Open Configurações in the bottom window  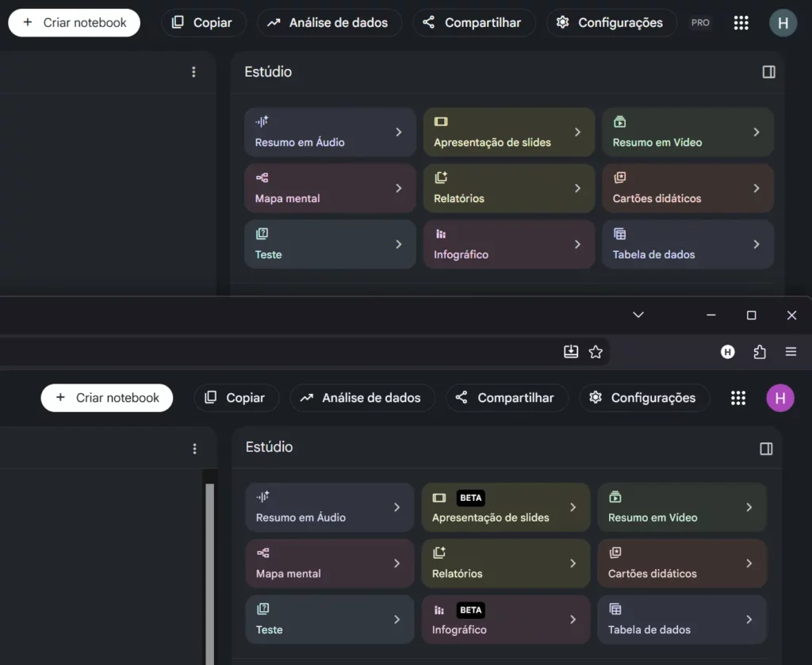(644, 398)
